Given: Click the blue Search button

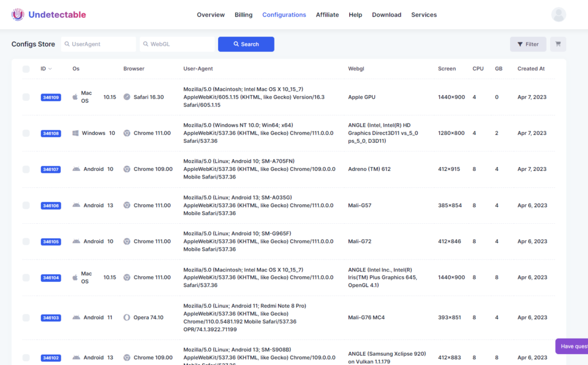Looking at the screenshot, I should 246,44.
